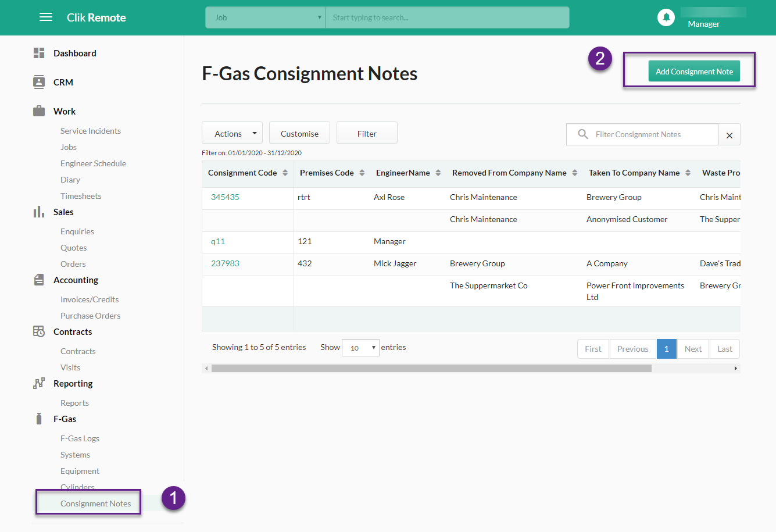Open the Dashboard section icon

click(x=39, y=52)
